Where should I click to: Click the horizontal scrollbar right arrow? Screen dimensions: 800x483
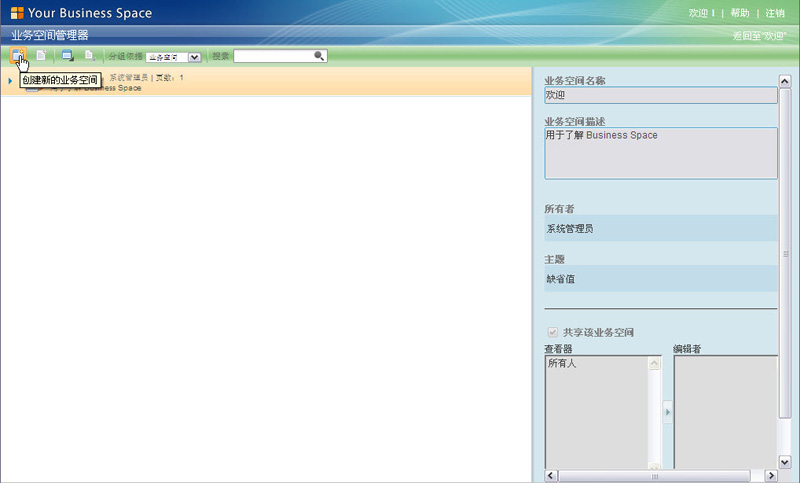pos(771,475)
